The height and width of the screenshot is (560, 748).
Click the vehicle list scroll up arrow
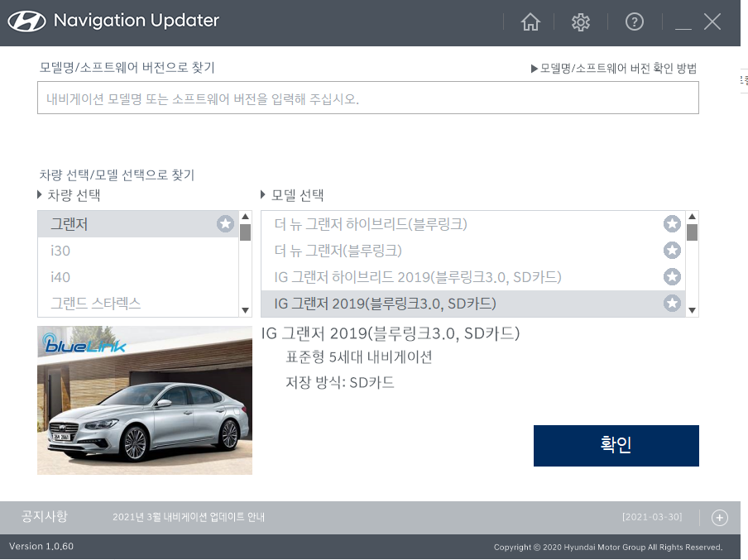pos(245,217)
